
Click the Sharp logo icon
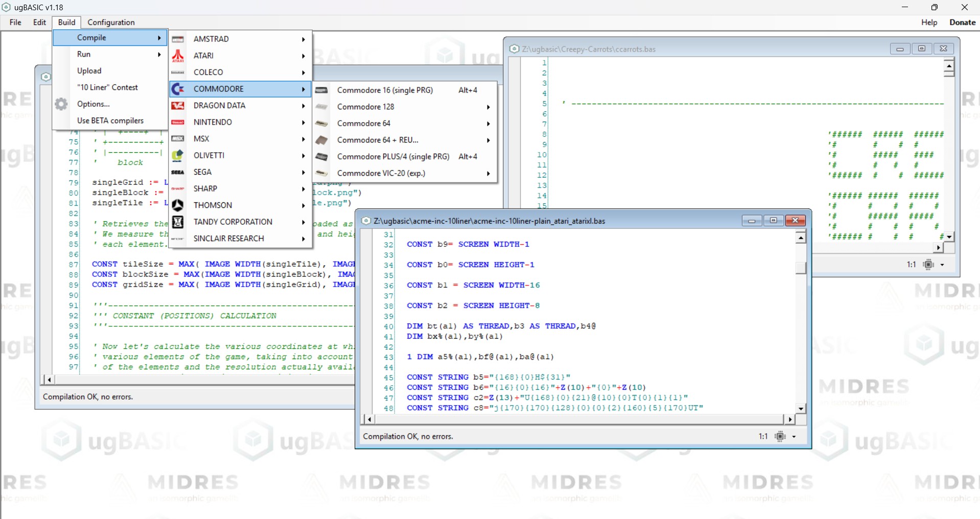[x=178, y=188]
